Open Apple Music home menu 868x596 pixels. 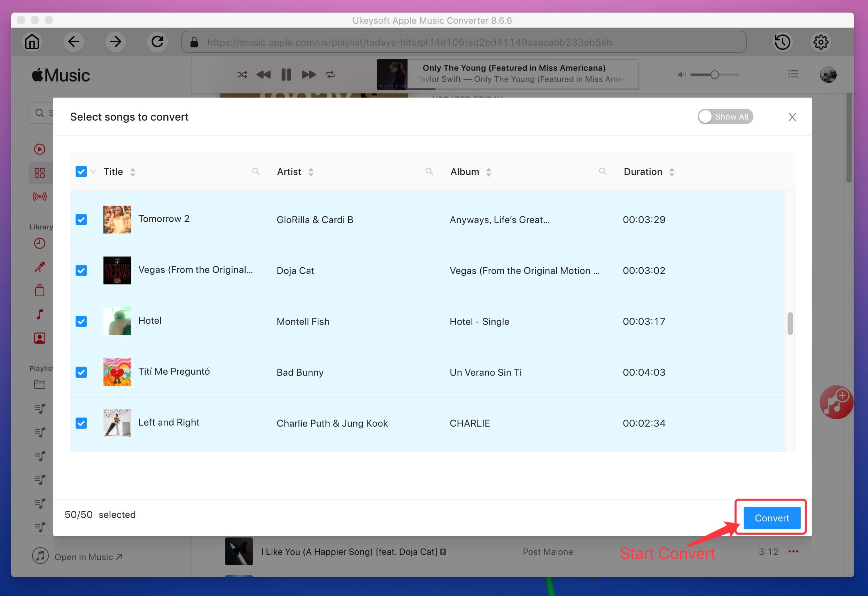pyautogui.click(x=31, y=41)
